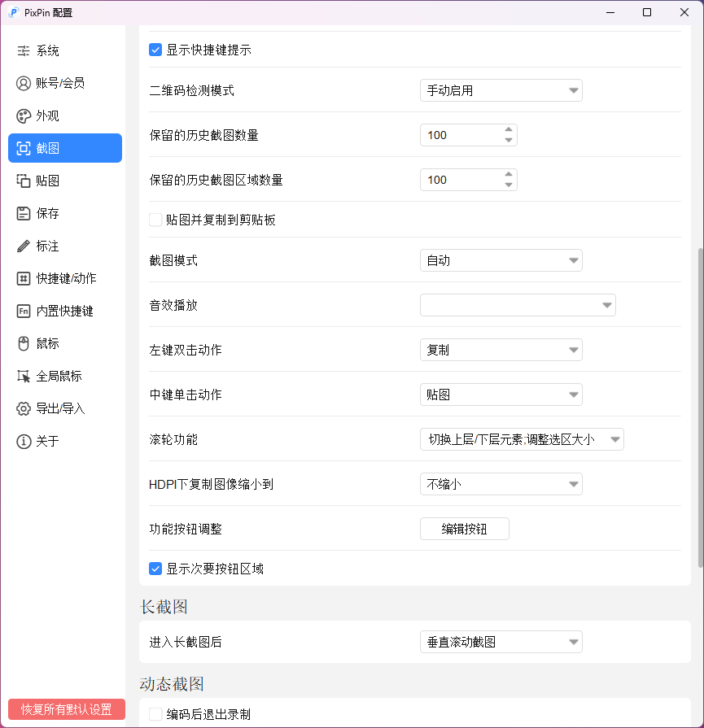Enable 贴图并复制到剪贴板 checkbox
Viewport: 704px width, 728px height.
pyautogui.click(x=155, y=220)
